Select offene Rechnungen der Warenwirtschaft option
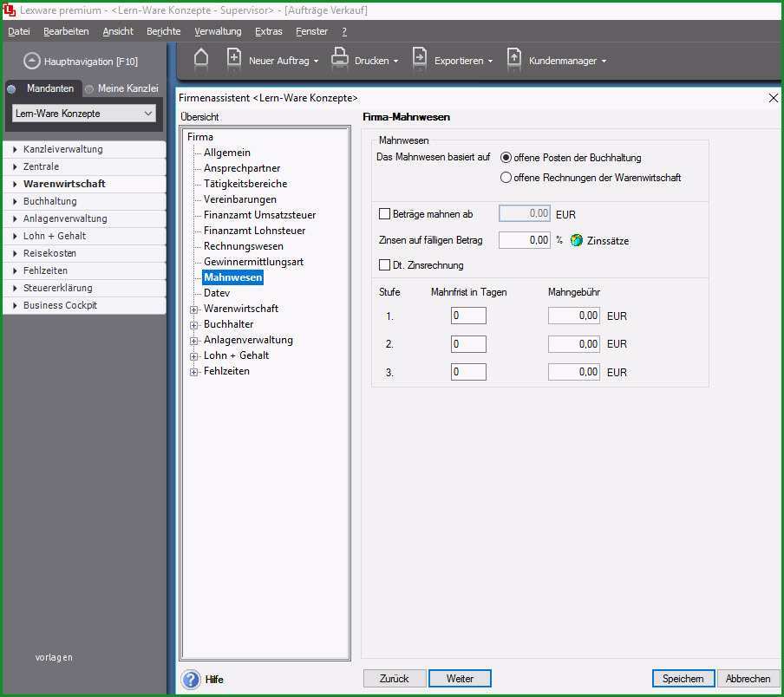 pyautogui.click(x=506, y=178)
